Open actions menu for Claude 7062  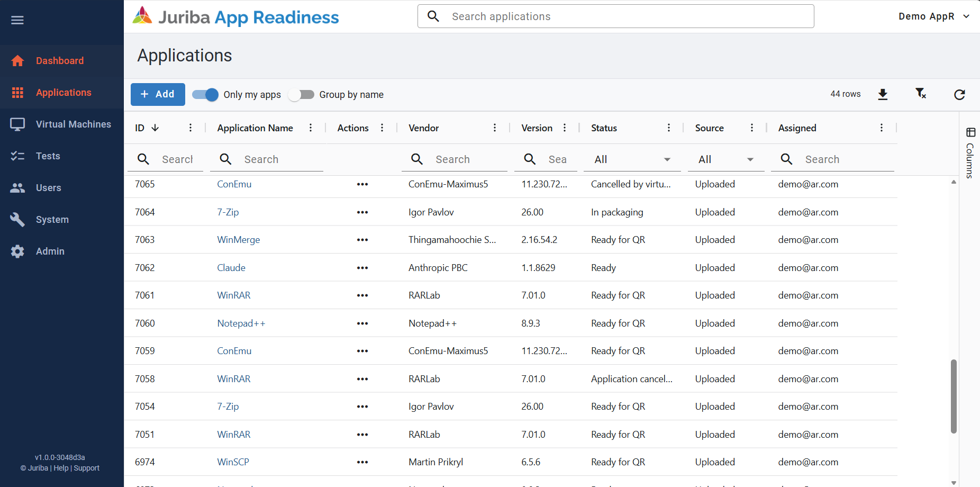coord(362,268)
